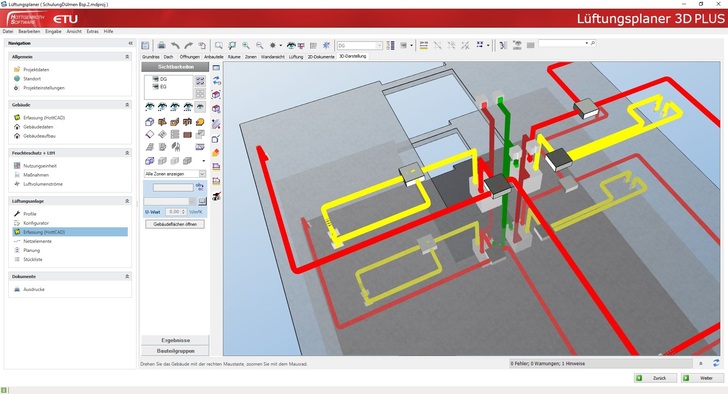The width and height of the screenshot is (728, 394).
Task: Click the binoculars icon in vertical toolbar
Action: 216,196
